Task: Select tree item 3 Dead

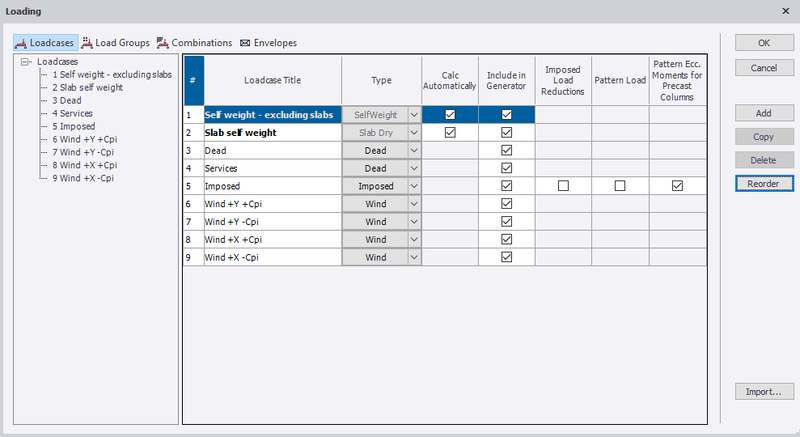Action: pyautogui.click(x=66, y=100)
